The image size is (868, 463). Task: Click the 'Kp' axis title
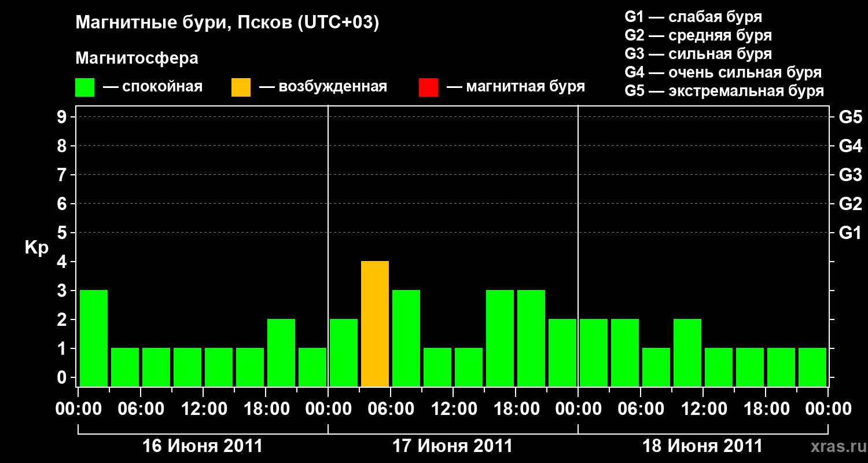[x=36, y=248]
